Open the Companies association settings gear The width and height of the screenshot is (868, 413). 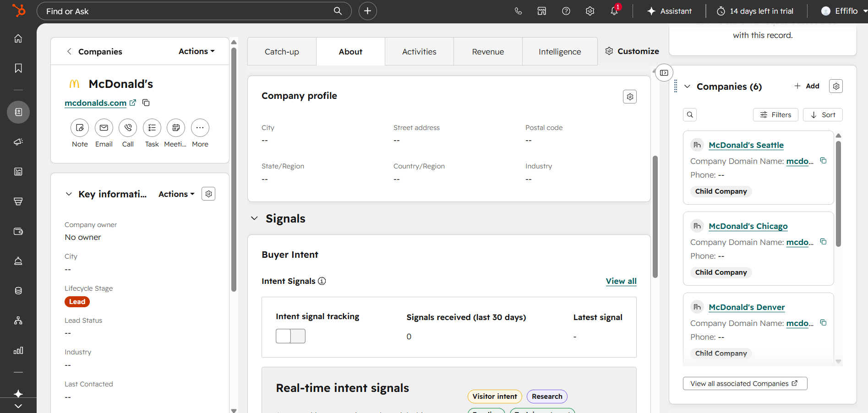[x=836, y=86]
